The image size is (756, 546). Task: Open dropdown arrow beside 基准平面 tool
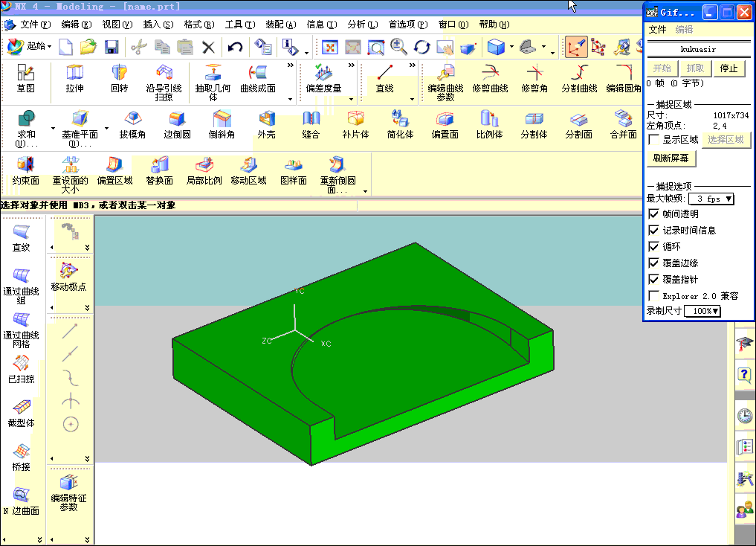[x=106, y=128]
